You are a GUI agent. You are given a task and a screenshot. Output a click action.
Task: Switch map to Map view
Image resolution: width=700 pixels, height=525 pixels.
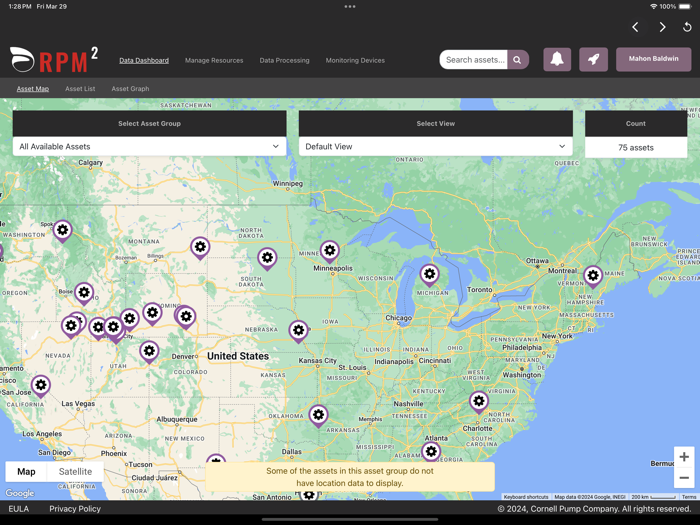26,471
